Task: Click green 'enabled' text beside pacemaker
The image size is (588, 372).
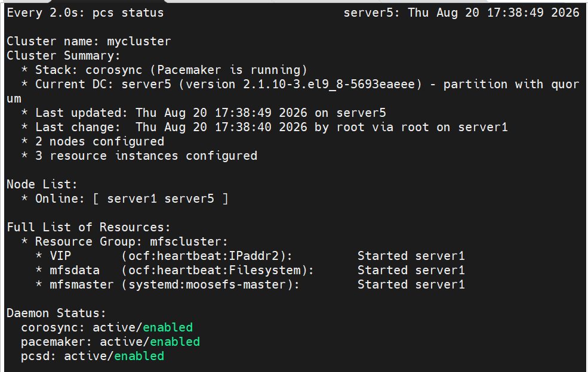Action: point(175,342)
